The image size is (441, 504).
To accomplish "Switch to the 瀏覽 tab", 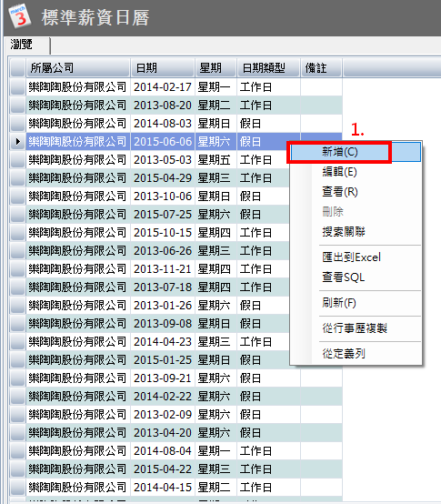I will tap(27, 45).
